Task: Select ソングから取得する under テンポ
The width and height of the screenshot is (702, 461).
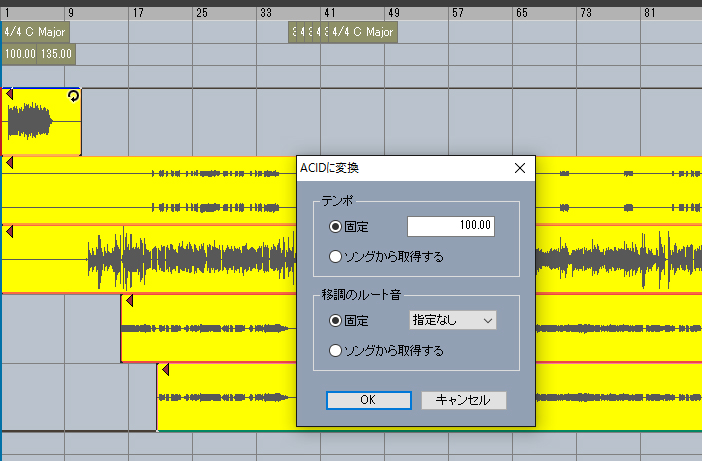Action: (336, 256)
